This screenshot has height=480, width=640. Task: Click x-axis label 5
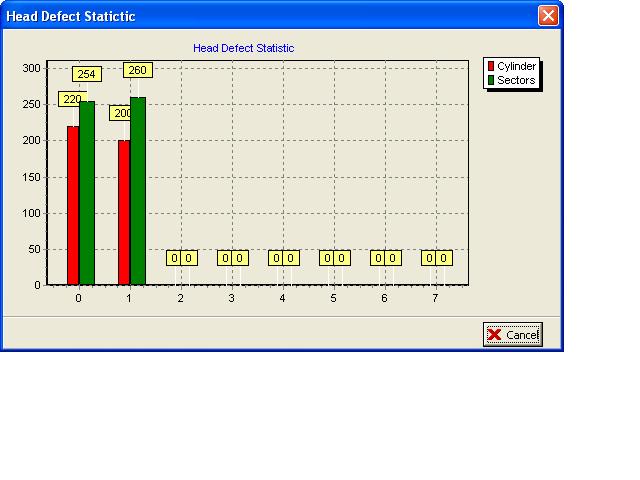pos(333,298)
